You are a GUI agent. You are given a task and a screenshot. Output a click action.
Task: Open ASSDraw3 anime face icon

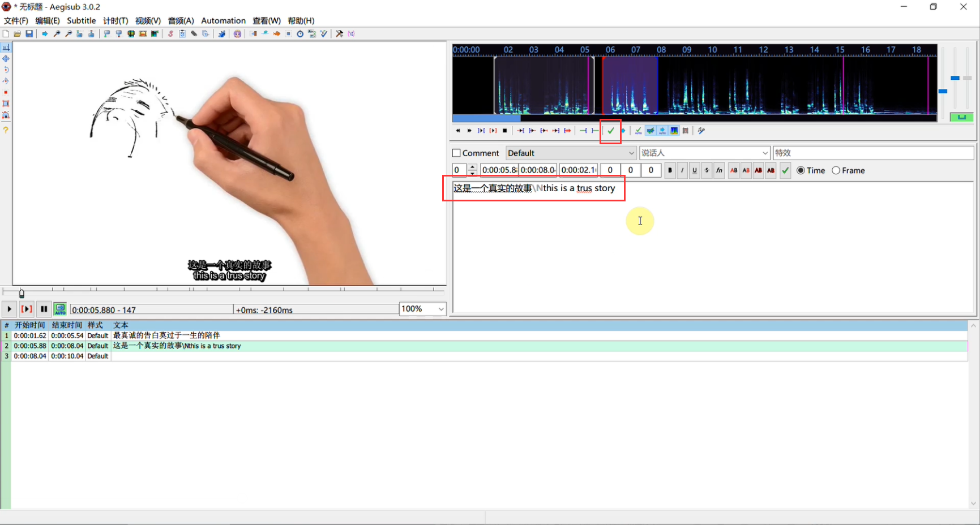pos(238,34)
